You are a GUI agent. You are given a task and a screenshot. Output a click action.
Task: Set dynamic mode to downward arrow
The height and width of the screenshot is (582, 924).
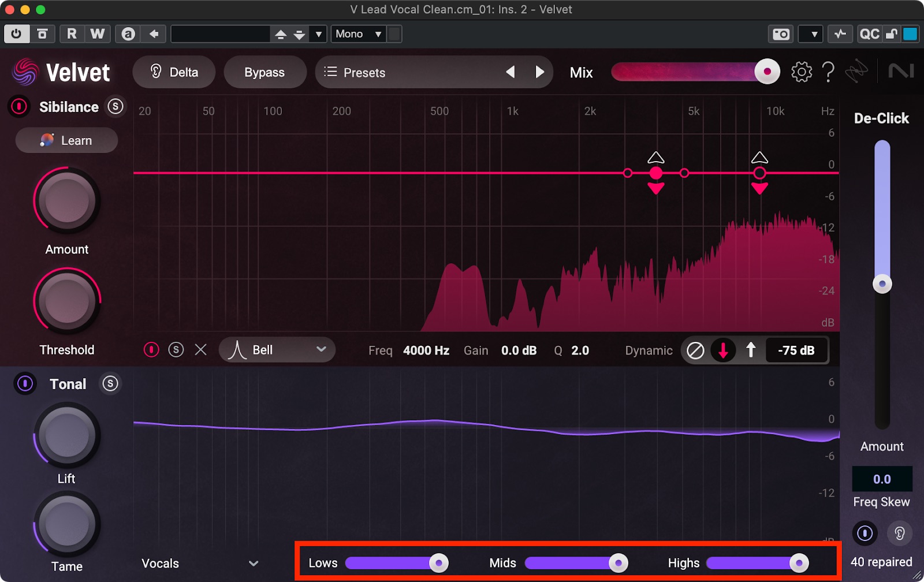(x=723, y=350)
